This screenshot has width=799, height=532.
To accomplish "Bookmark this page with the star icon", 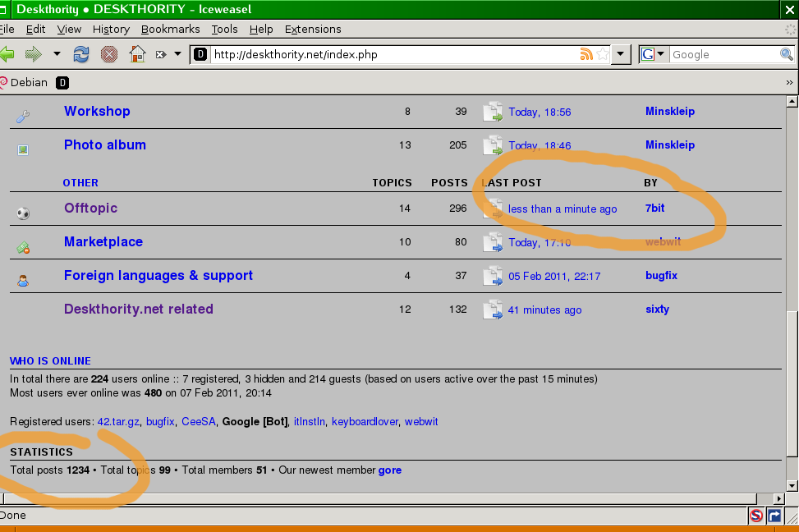I will click(x=603, y=55).
